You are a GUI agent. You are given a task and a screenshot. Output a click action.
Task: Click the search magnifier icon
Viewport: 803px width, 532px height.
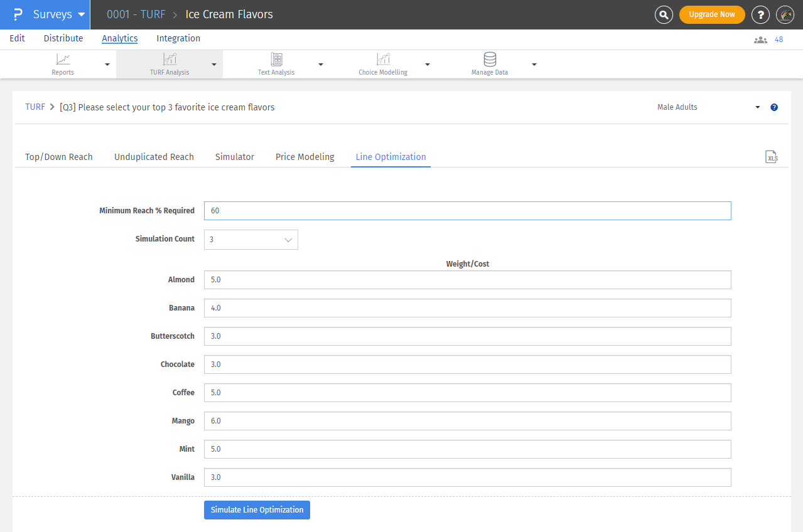(x=664, y=14)
